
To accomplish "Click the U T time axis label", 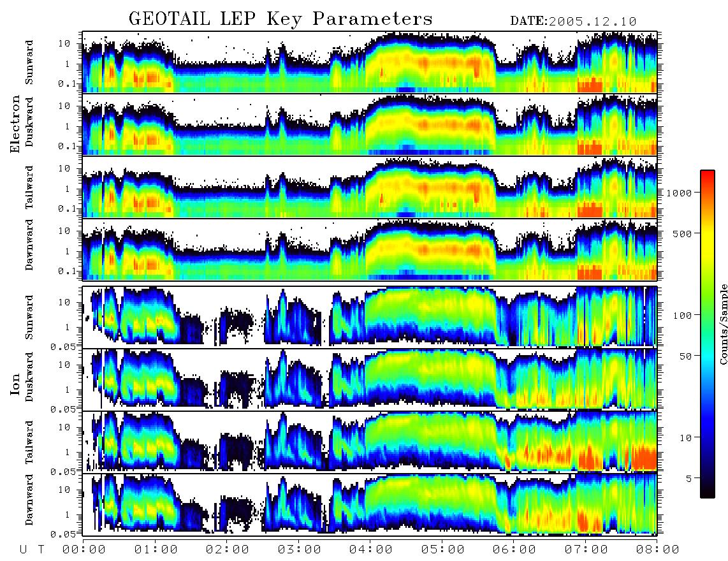I will 32,550.
